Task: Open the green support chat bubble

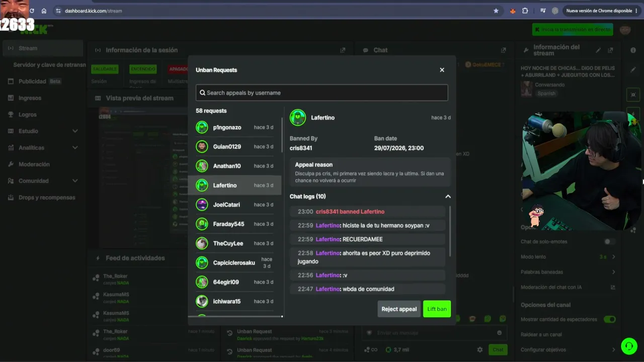Action: tap(628, 346)
